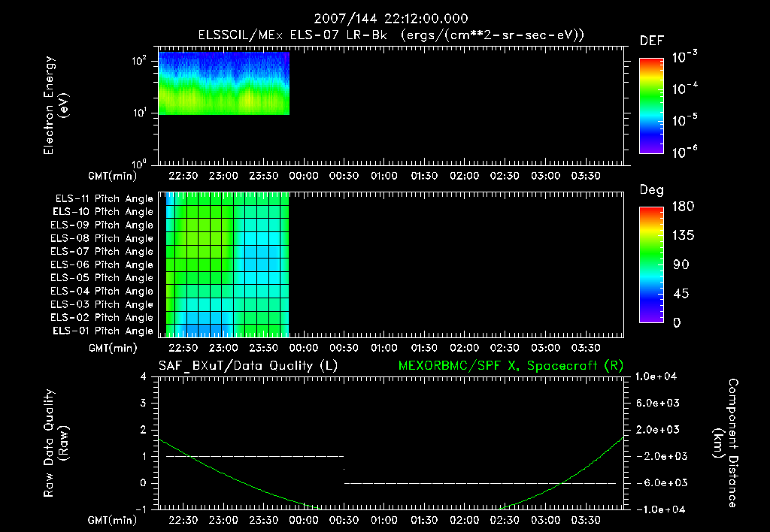Click the data quality tick label 2
The width and height of the screenshot is (770, 532).
pyautogui.click(x=144, y=429)
